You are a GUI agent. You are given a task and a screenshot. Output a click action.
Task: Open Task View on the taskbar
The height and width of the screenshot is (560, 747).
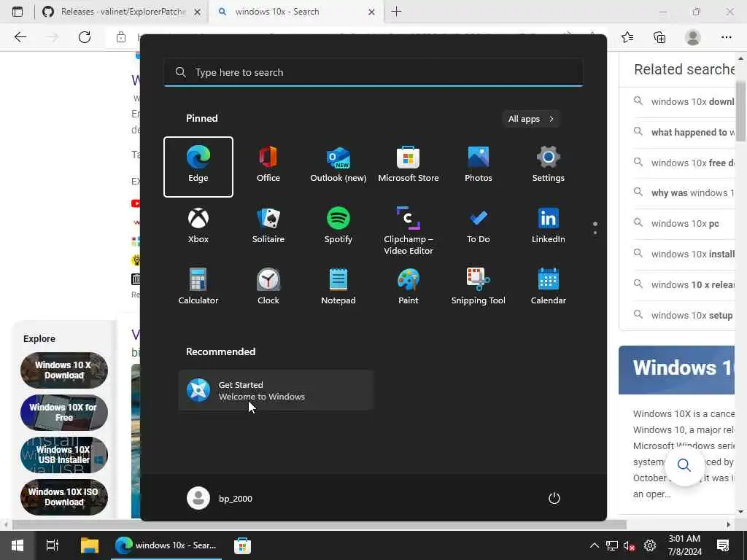[52, 545]
